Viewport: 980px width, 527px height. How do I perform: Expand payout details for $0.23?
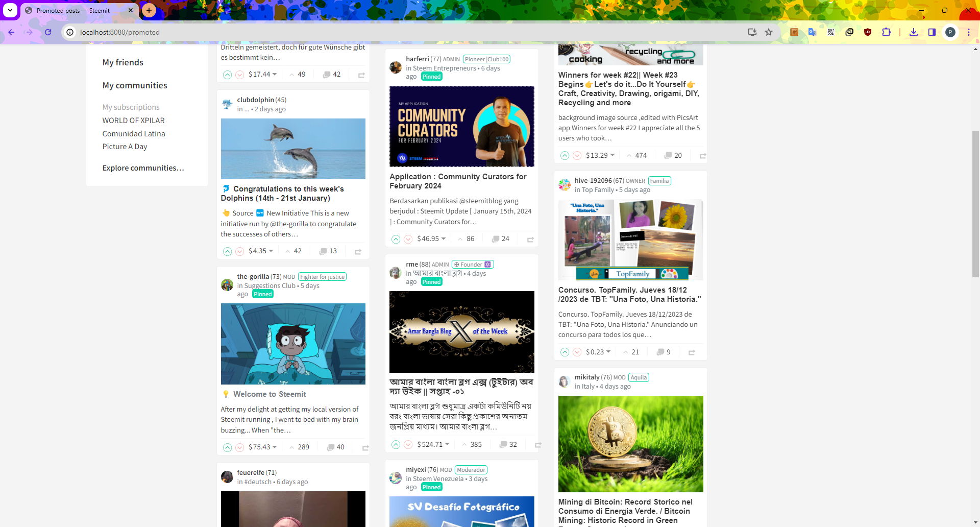pyautogui.click(x=598, y=352)
